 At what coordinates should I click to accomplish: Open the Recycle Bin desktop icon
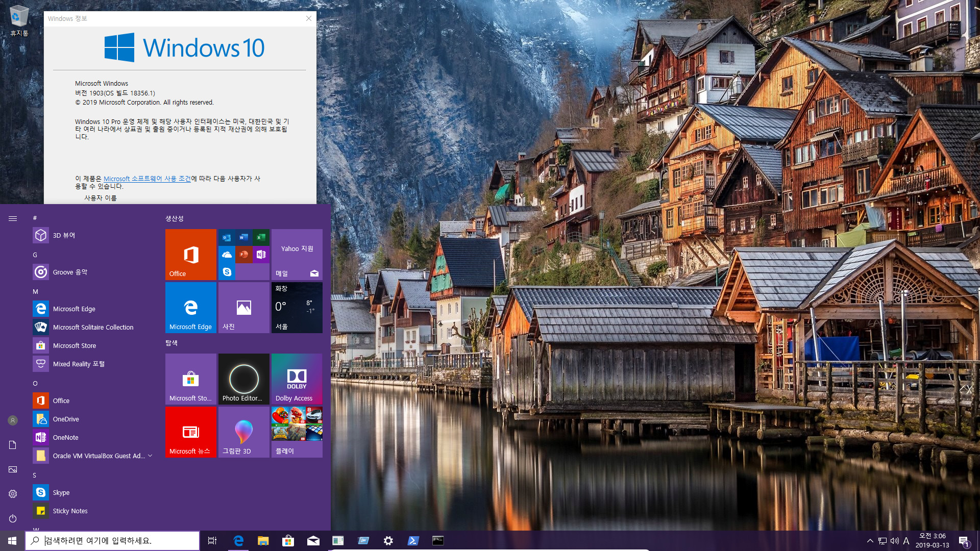pyautogui.click(x=19, y=20)
